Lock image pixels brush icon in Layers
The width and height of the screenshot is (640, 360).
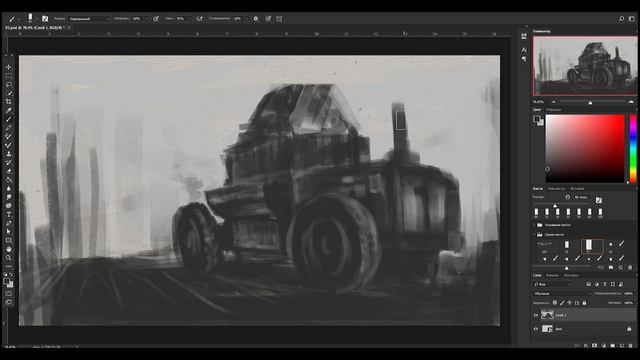(x=562, y=303)
